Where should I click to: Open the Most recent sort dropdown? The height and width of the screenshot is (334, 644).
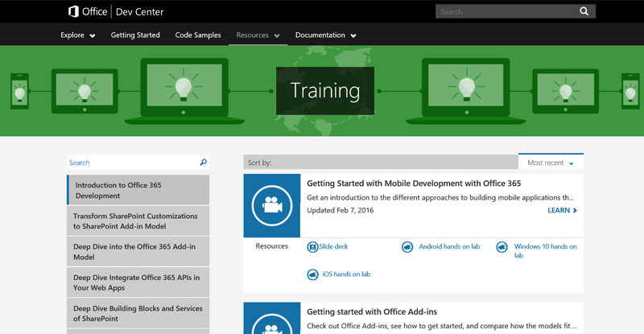click(551, 163)
